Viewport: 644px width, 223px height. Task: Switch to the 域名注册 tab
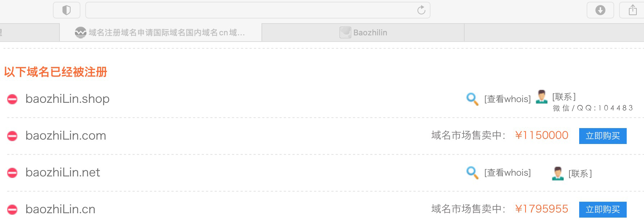160,32
